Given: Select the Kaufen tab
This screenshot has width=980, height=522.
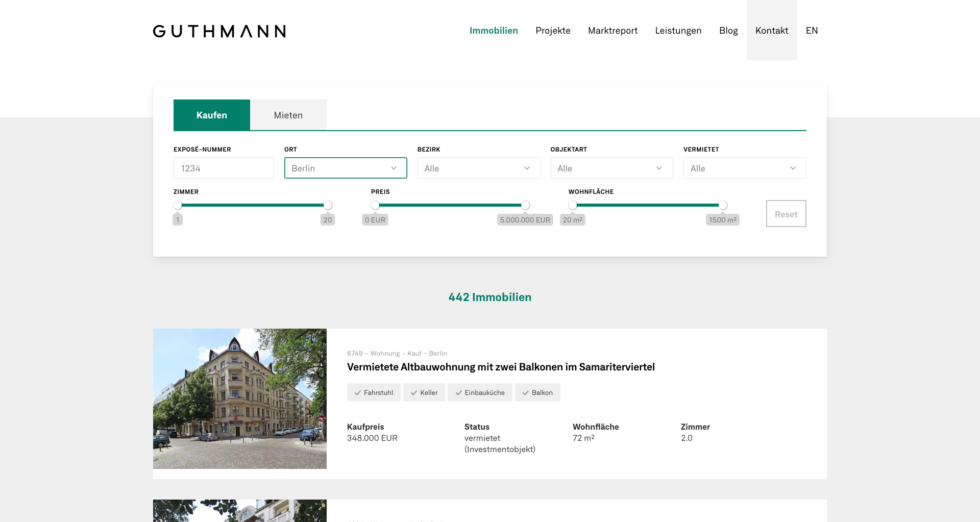Looking at the screenshot, I should tap(211, 115).
